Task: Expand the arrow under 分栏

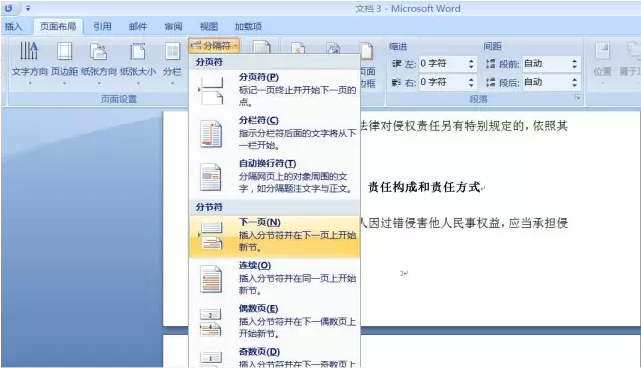Action: coord(172,83)
